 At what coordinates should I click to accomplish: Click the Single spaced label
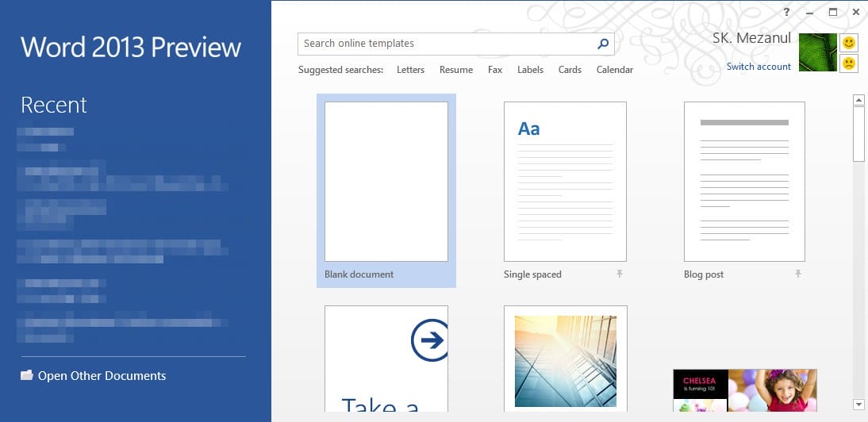(x=532, y=274)
